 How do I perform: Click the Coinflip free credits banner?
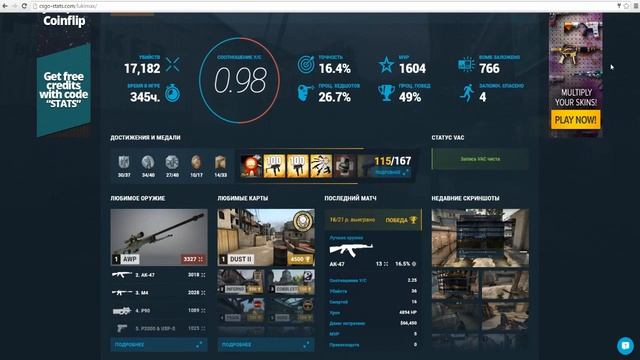[64, 90]
